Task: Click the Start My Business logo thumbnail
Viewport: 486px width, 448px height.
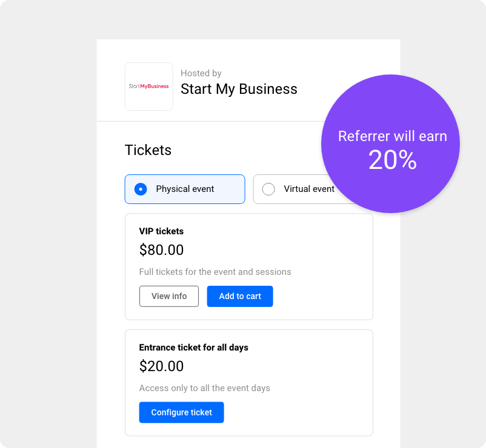Action: [x=149, y=87]
